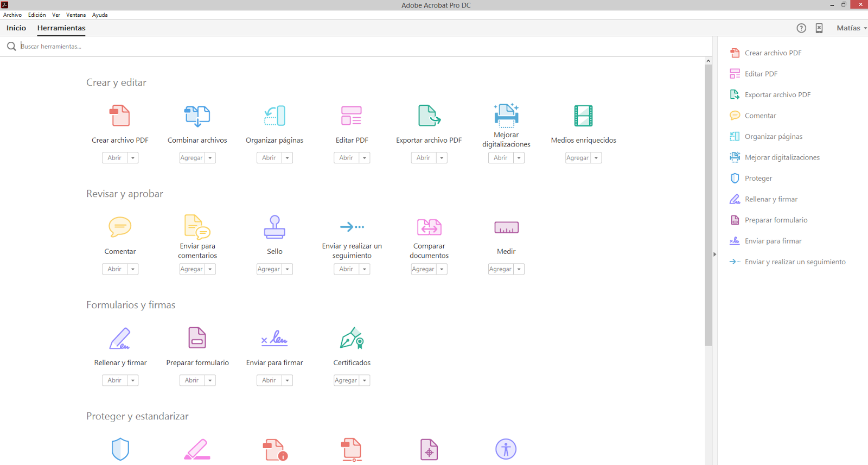This screenshot has width=868, height=465.
Task: Open Proteger in the right sidebar
Action: pyautogui.click(x=751, y=178)
